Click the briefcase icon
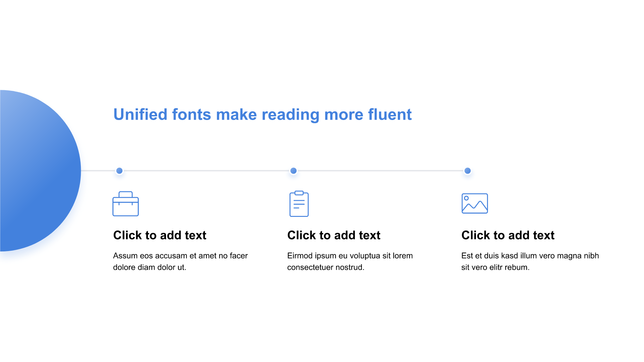Image resolution: width=644 pixels, height=362 pixels. tap(125, 204)
